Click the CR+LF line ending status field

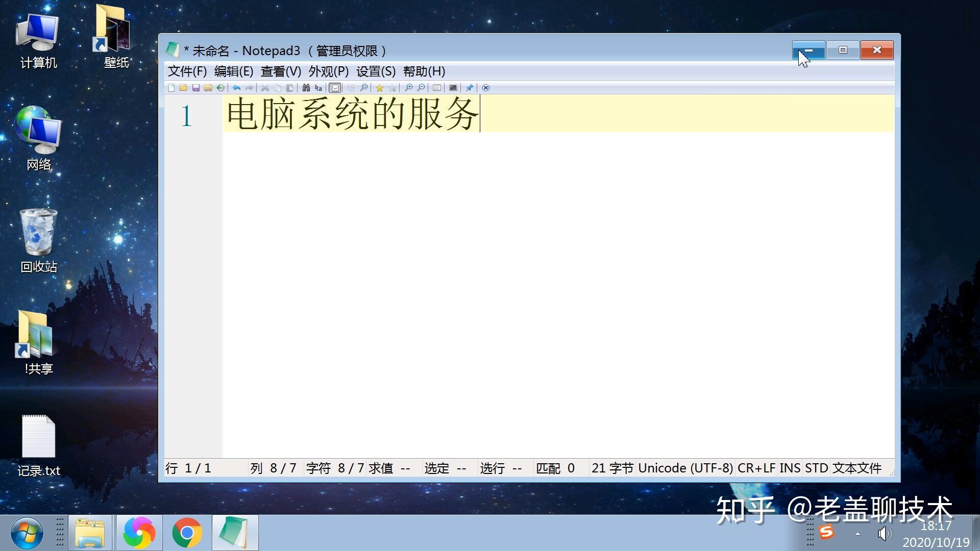pyautogui.click(x=756, y=468)
